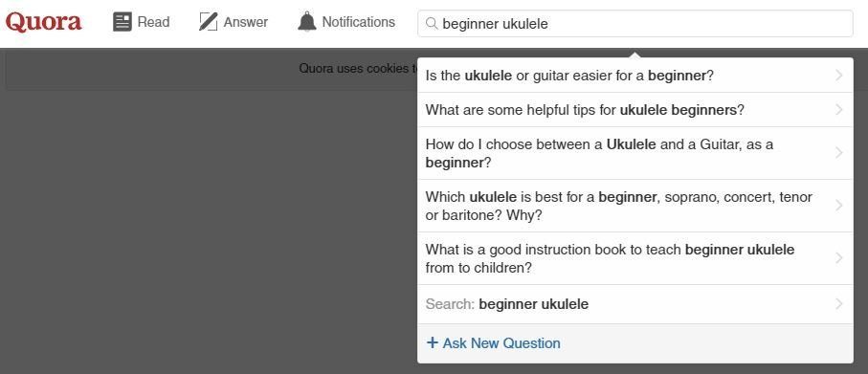This screenshot has height=374, width=868.
Task: Click the Answer pencil icon
Action: pos(208,22)
